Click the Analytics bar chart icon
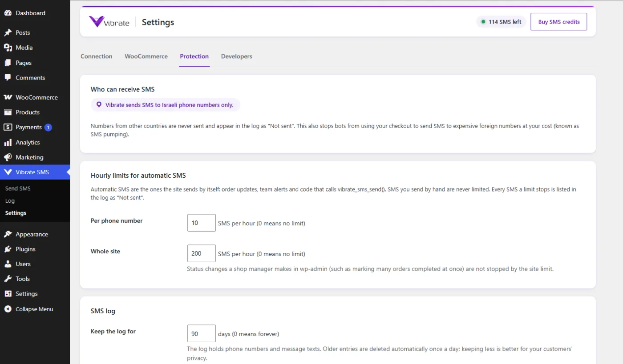The image size is (623, 364). coord(8,142)
